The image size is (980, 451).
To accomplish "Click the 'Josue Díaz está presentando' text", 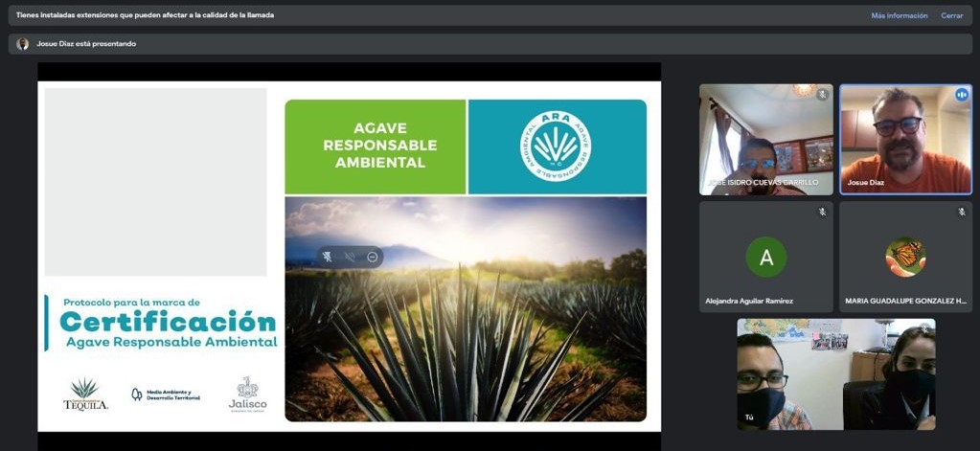I will [x=86, y=44].
